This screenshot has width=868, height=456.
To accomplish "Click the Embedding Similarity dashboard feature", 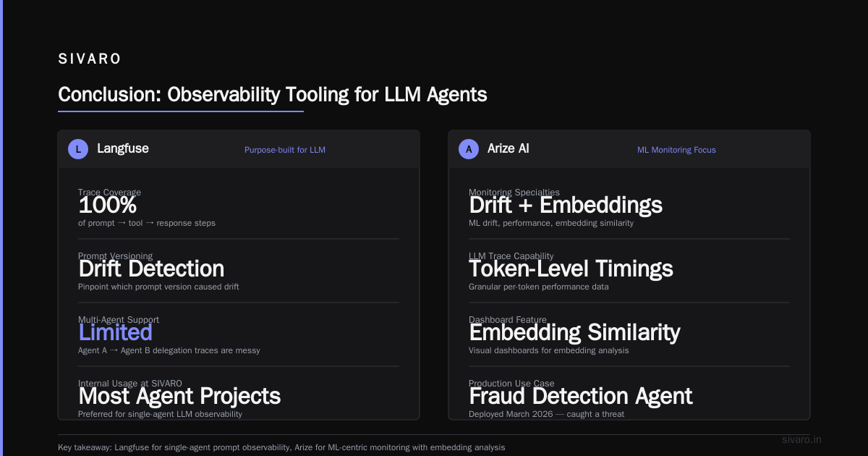I will coord(574,332).
